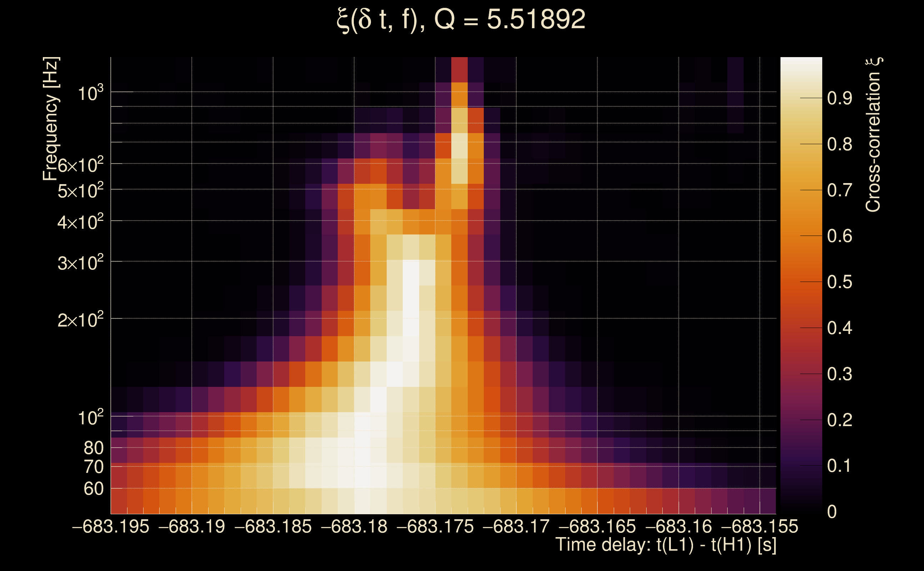Screen dimensions: 924x571
Task: Click the 0.5 tick label on the colorbar
Action: 839,282
